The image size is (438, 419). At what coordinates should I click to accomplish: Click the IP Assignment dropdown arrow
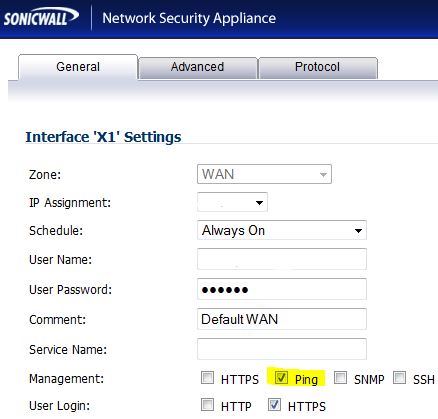(259, 202)
